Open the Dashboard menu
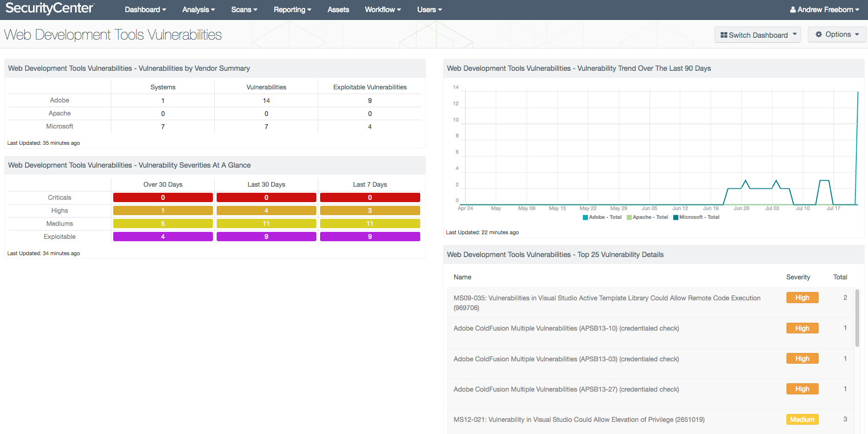 click(145, 10)
